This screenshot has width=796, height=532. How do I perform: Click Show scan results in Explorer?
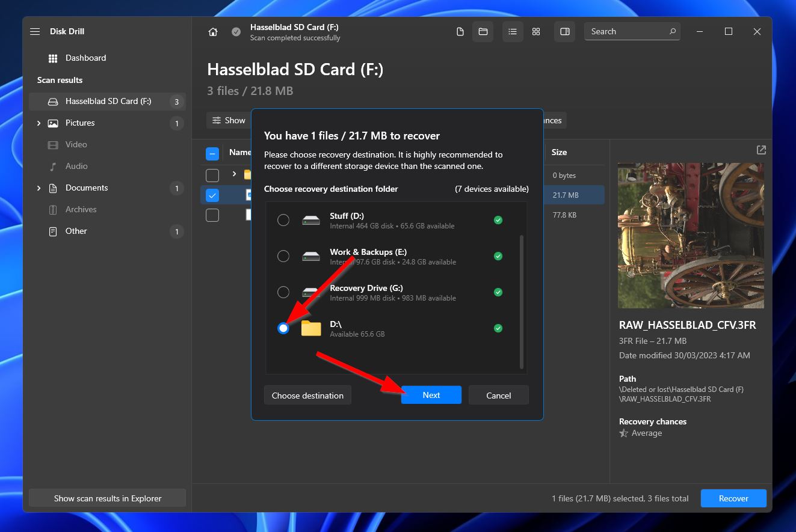pos(108,498)
